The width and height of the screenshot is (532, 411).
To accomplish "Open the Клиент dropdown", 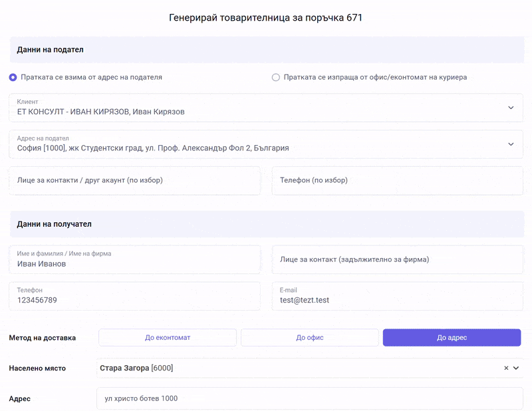I will pos(266,108).
